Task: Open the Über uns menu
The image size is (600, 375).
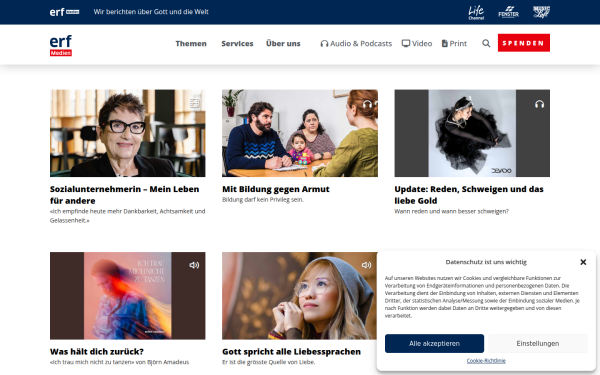Action: click(x=283, y=44)
